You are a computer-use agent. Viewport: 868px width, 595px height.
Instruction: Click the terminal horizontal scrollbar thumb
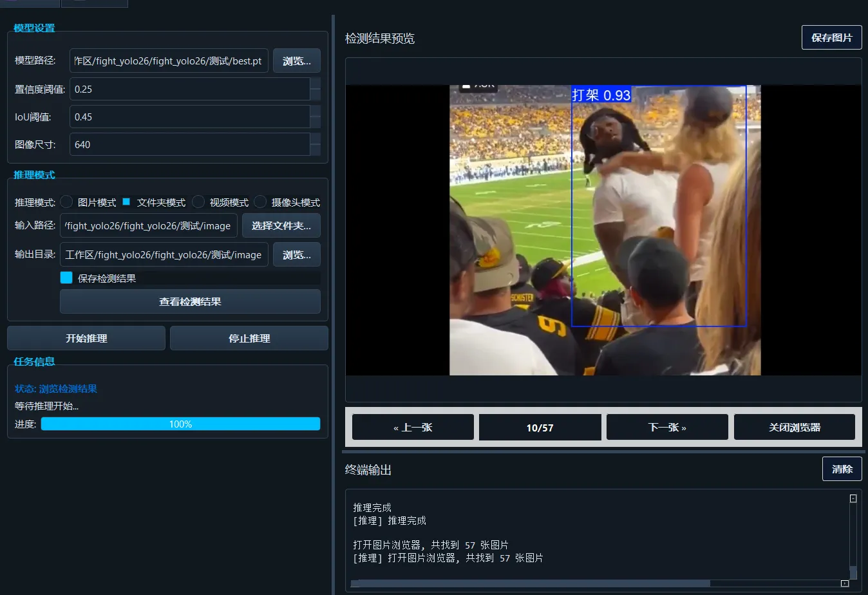[x=534, y=583]
